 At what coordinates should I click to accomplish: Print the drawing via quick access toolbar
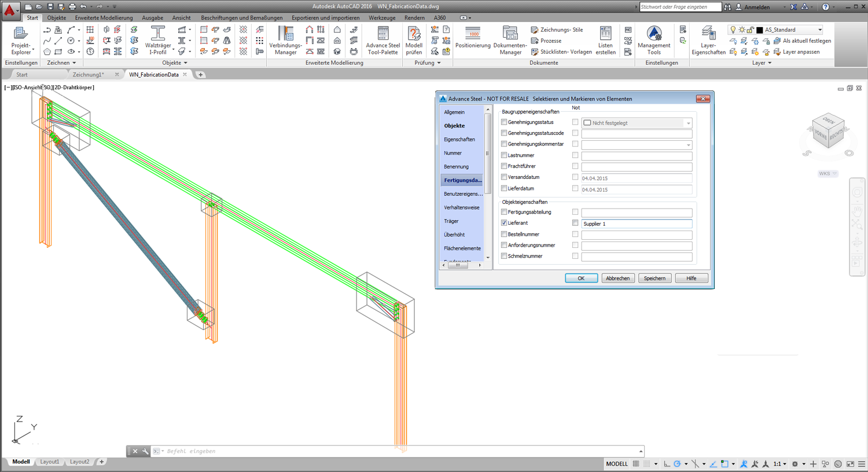click(x=72, y=7)
